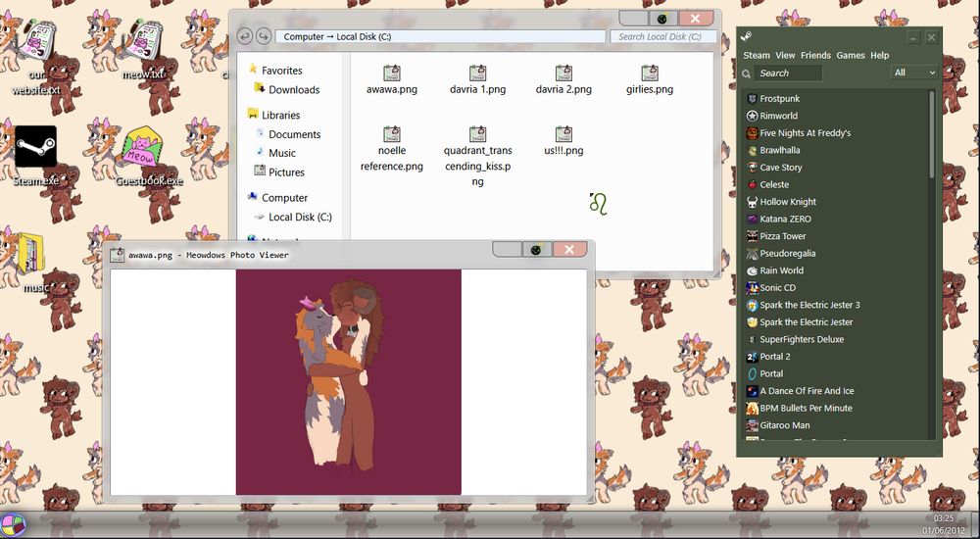Select Pseudoregalia in the Steam list

tap(788, 253)
